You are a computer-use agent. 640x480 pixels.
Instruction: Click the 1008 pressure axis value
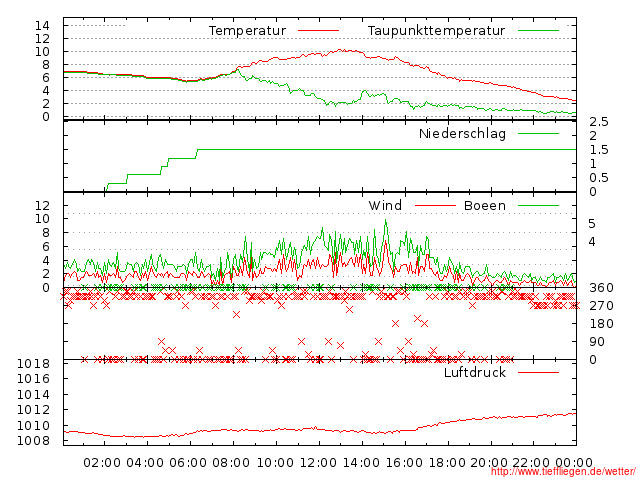pyautogui.click(x=33, y=441)
